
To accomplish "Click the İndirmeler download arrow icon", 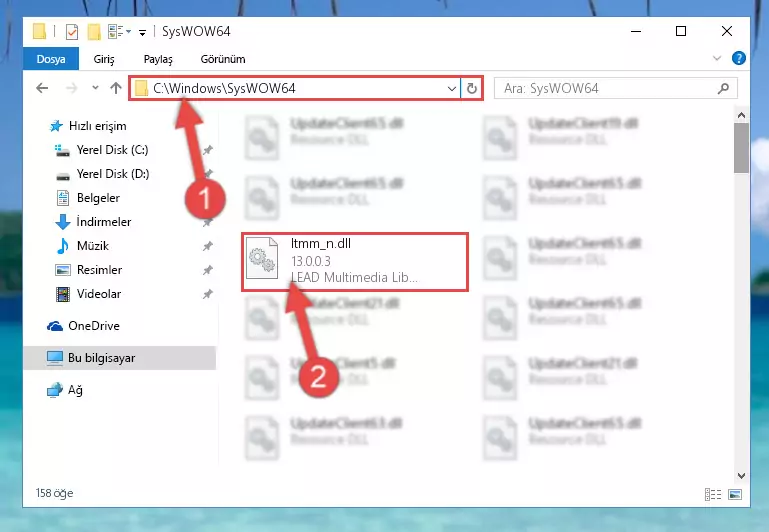I will (63, 222).
